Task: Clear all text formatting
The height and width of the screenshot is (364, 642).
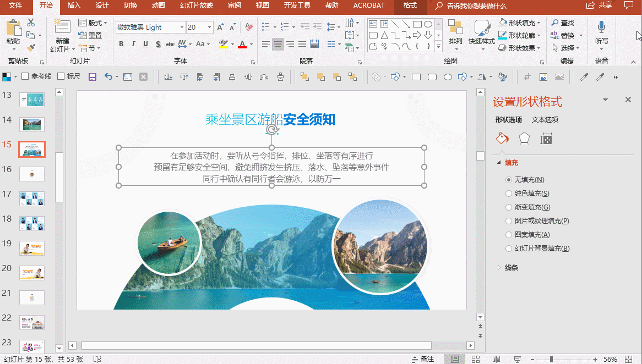Action: [x=248, y=27]
